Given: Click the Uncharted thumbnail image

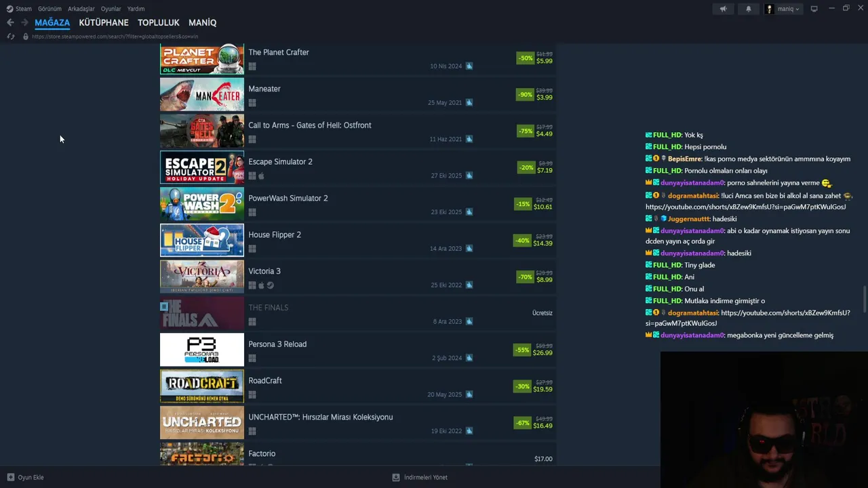Looking at the screenshot, I should pyautogui.click(x=202, y=423).
